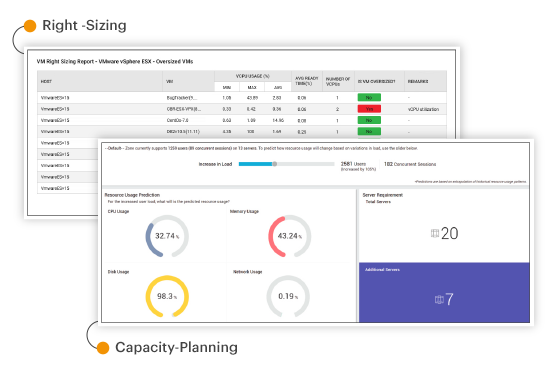Screen dimensions: 558x374
Task: Click the red Yes oversized badge
Action: (369, 109)
